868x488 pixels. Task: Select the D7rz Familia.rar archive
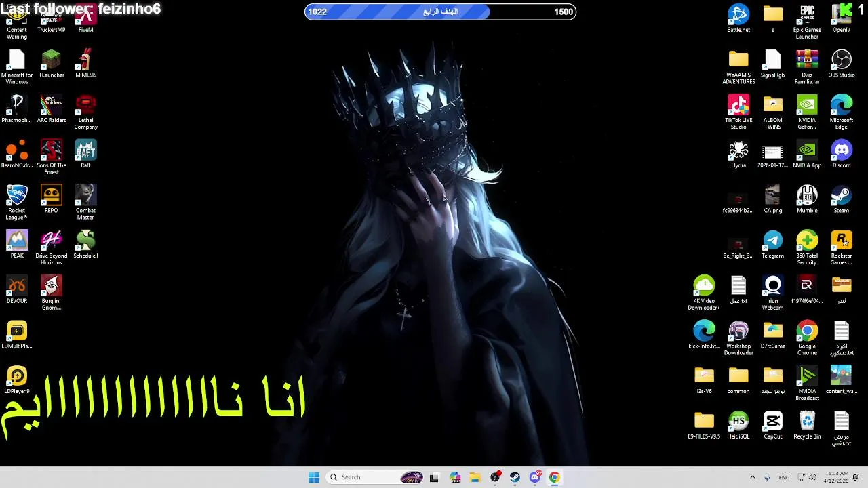(x=807, y=66)
